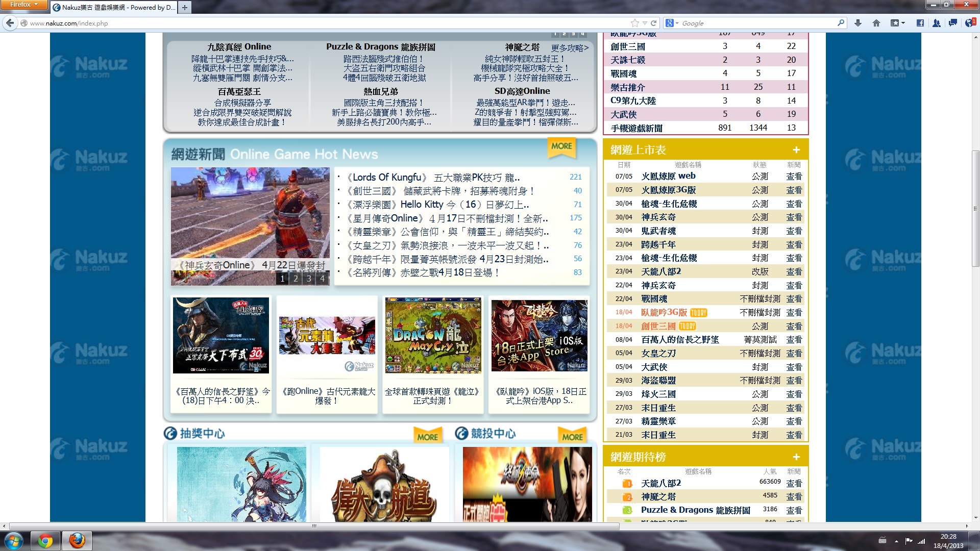This screenshot has width=980, height=551.
Task: Click the 百萬人的信長之野望 thumbnail
Action: pyautogui.click(x=221, y=335)
